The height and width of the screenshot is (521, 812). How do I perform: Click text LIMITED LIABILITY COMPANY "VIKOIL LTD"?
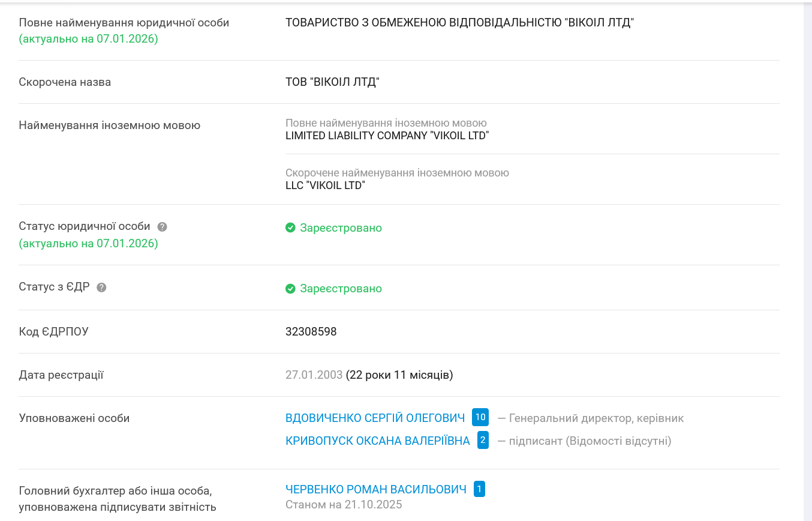coord(387,136)
